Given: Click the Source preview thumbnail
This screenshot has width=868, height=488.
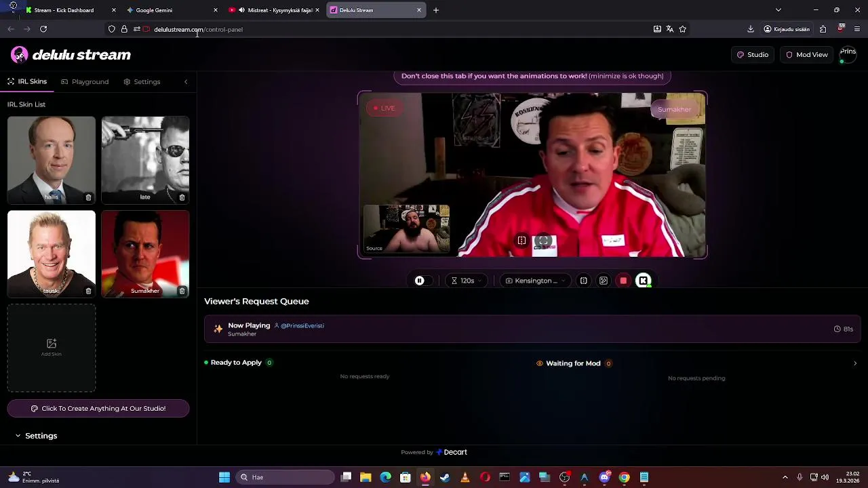Looking at the screenshot, I should (406, 229).
